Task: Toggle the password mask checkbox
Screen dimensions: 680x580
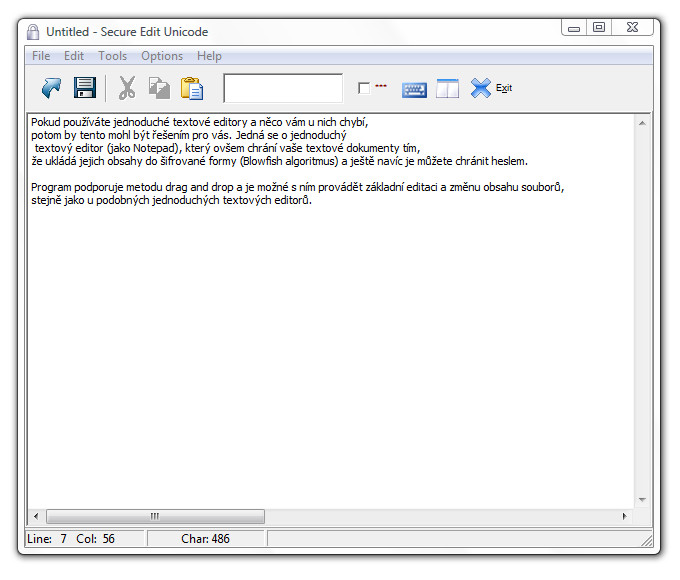Action: [x=364, y=88]
